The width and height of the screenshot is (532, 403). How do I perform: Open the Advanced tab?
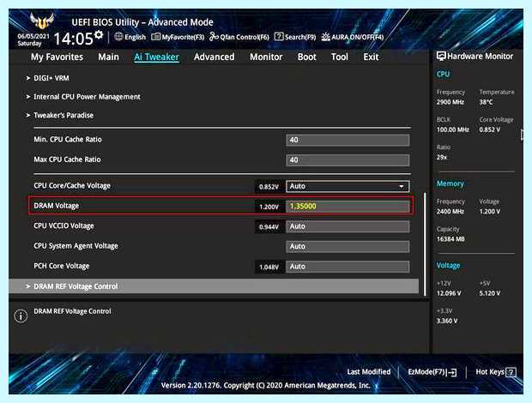(215, 57)
